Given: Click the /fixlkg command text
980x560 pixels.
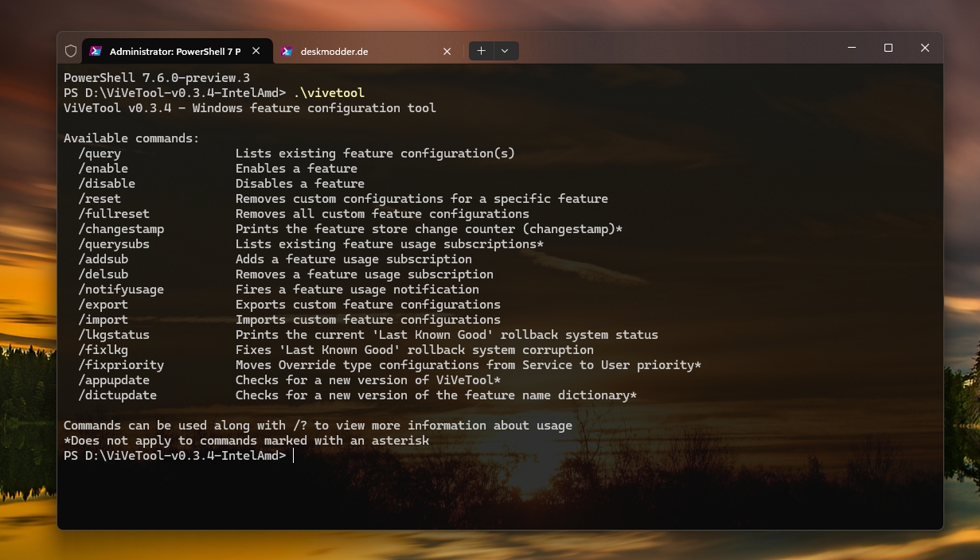Looking at the screenshot, I should [103, 350].
